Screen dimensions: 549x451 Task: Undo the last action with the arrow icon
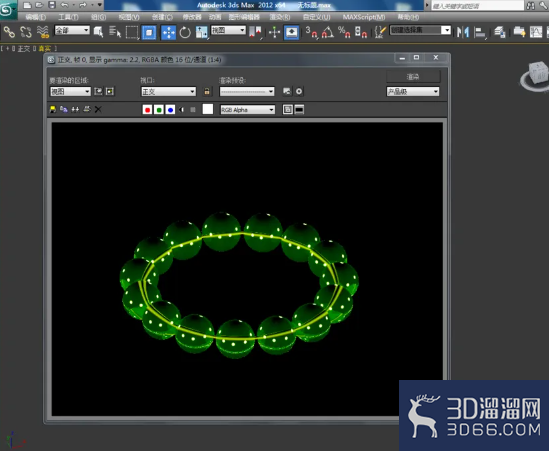(x=64, y=5)
